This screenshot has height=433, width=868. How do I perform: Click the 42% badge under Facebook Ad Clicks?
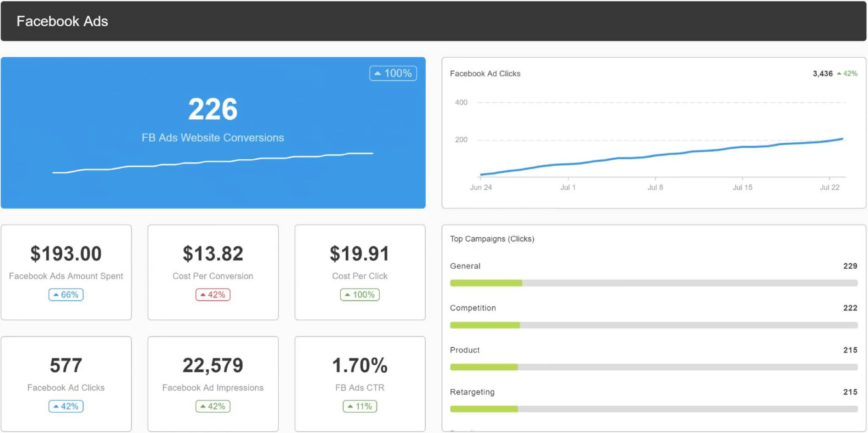[66, 406]
